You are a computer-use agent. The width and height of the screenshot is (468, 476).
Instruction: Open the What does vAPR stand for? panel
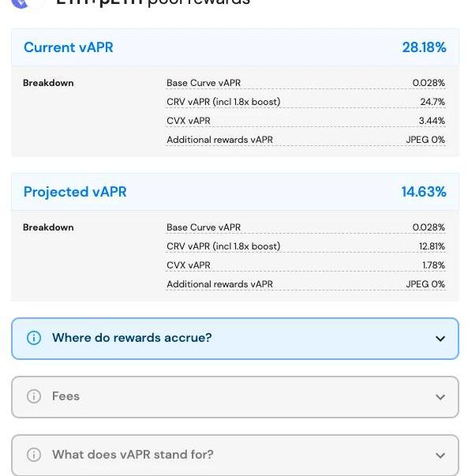click(235, 455)
